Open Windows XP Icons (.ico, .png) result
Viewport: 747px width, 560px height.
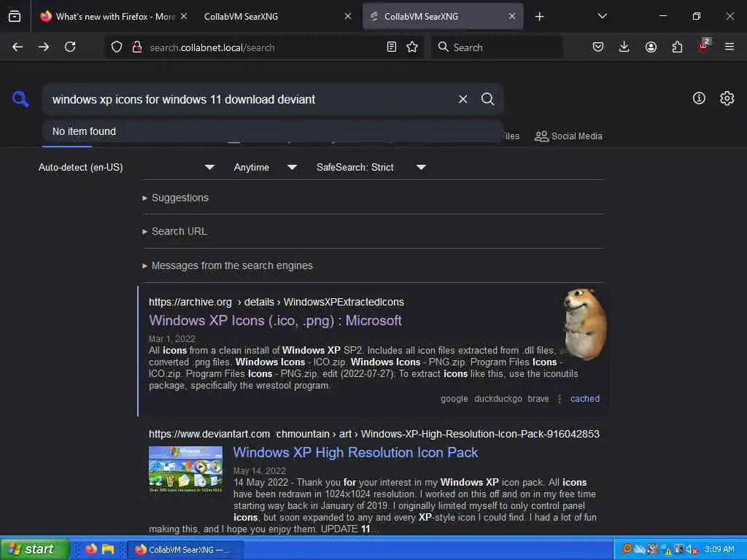(275, 321)
